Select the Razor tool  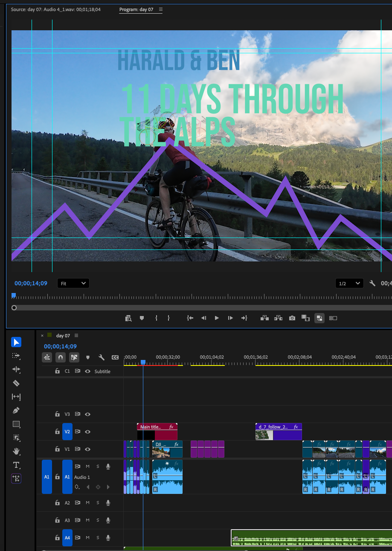(16, 383)
